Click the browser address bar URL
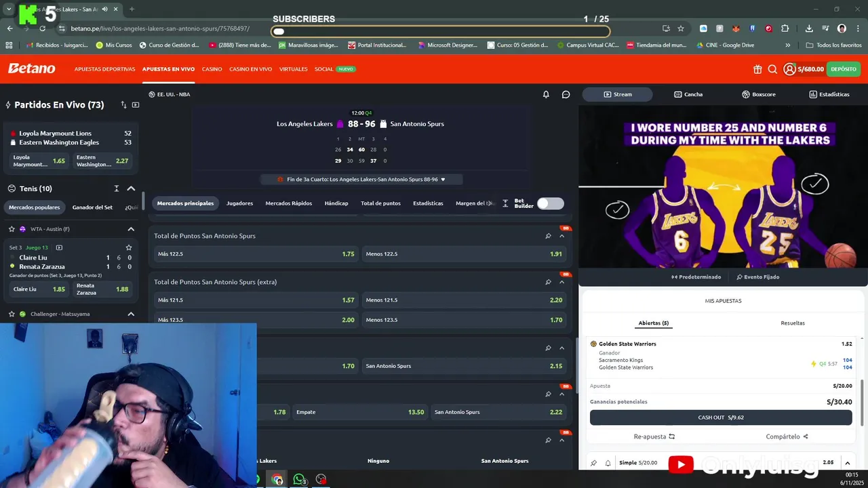868x488 pixels. (x=159, y=28)
